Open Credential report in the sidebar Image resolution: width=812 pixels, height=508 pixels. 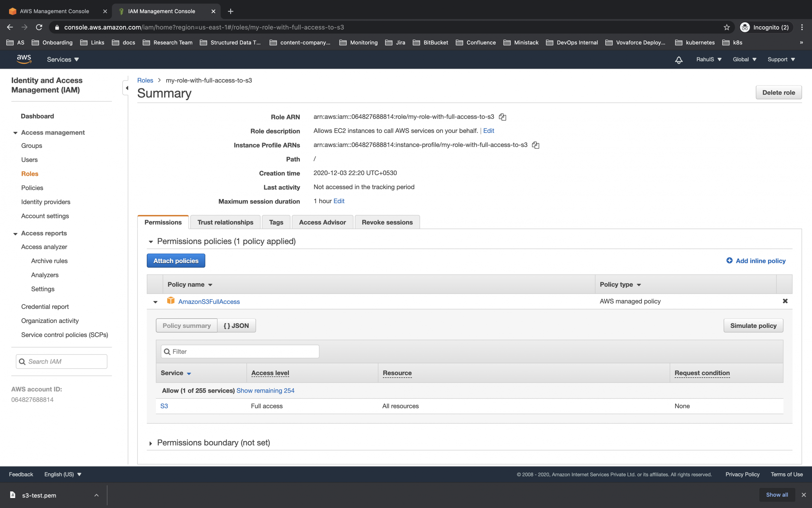tap(45, 306)
